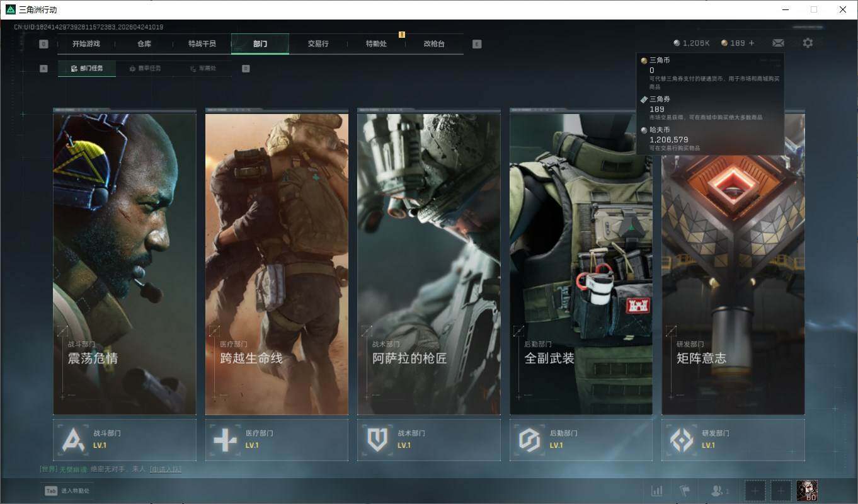Click the second empty squad slot plus
This screenshot has height=504, width=858.
pos(781,490)
